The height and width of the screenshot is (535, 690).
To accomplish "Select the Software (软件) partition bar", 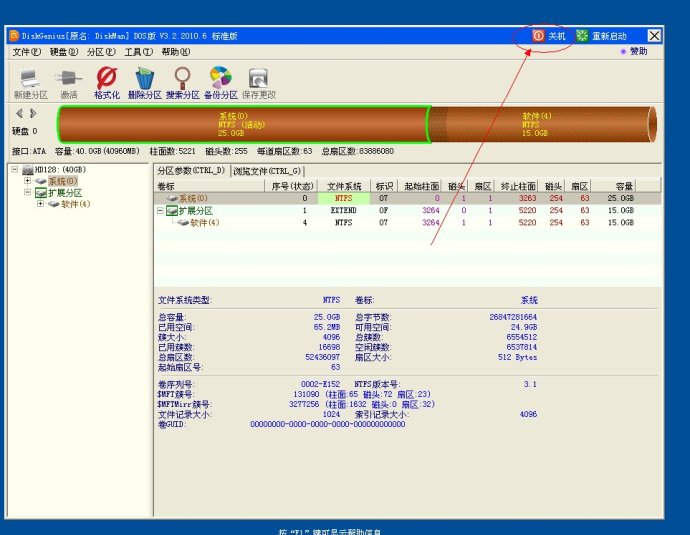I will pyautogui.click(x=543, y=124).
